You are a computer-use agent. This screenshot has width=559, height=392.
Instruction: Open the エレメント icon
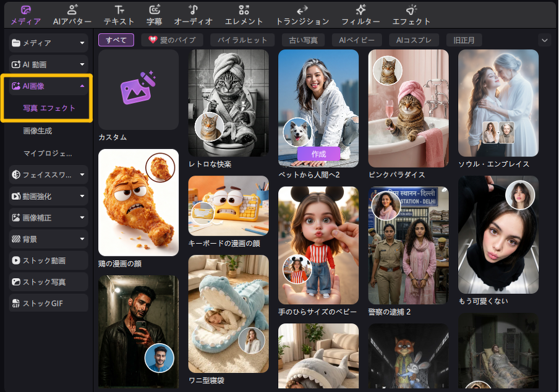(x=244, y=11)
